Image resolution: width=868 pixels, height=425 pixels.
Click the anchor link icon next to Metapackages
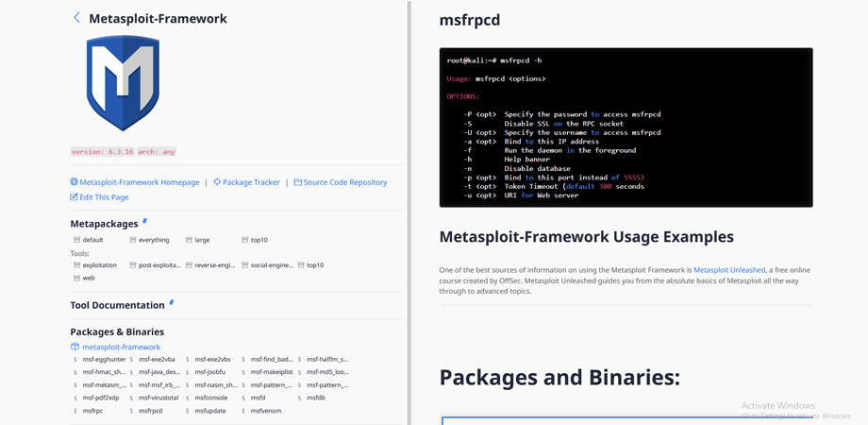144,221
